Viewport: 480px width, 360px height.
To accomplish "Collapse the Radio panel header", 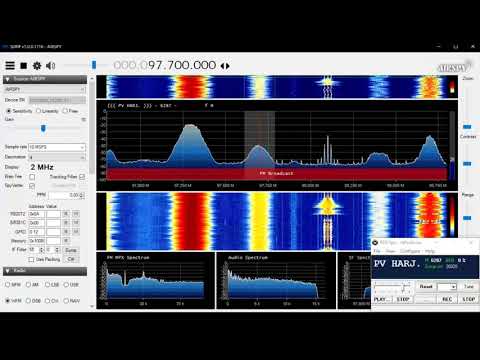I will click(45, 271).
